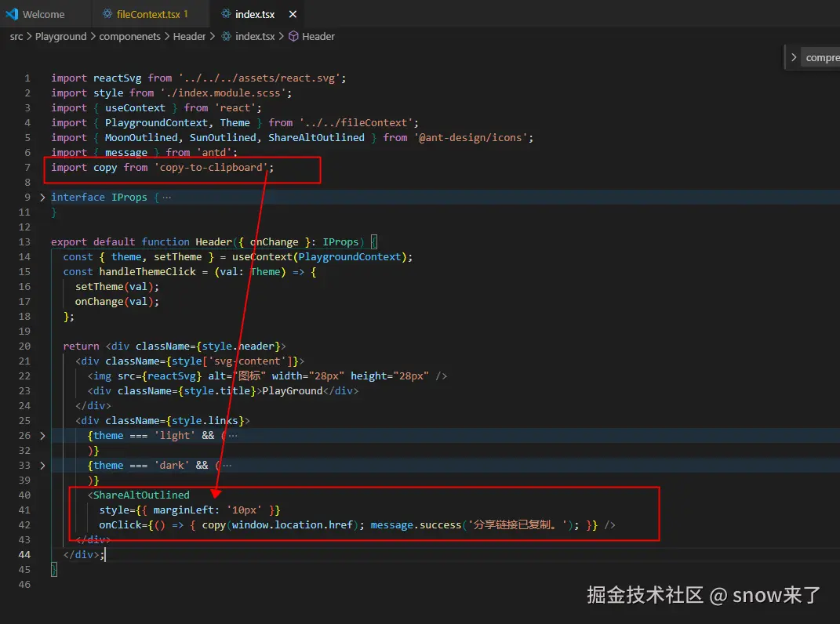Click useContext import on line 3
This screenshot has width=840, height=624.
click(x=135, y=108)
